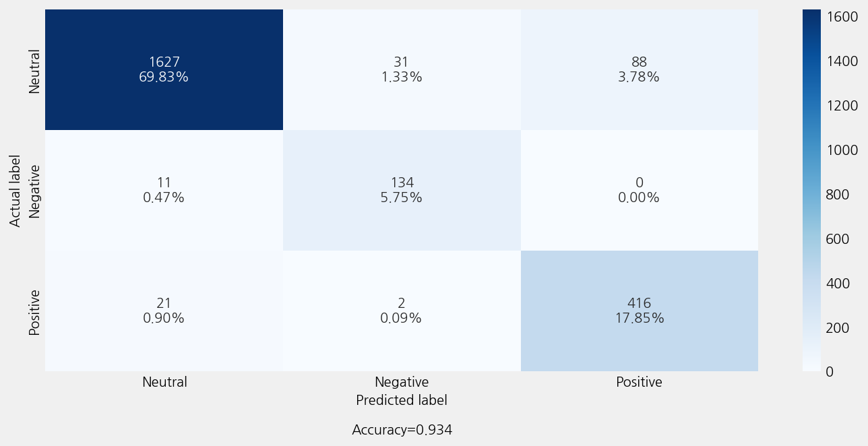
Task: Select the zero-count cell (0.00%)
Action: (x=639, y=190)
